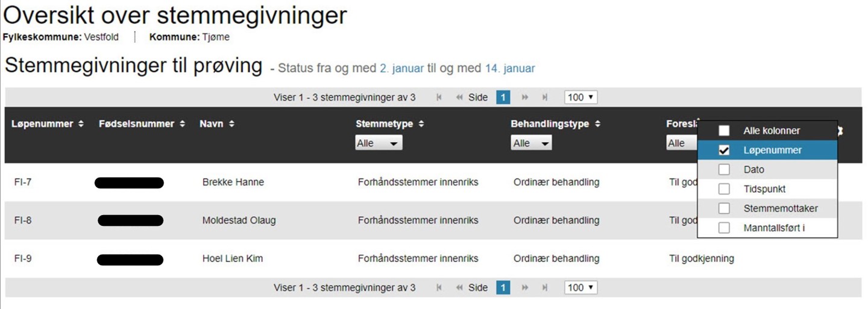Click the 14. januar end date link
868x309 pixels.
pyautogui.click(x=509, y=69)
